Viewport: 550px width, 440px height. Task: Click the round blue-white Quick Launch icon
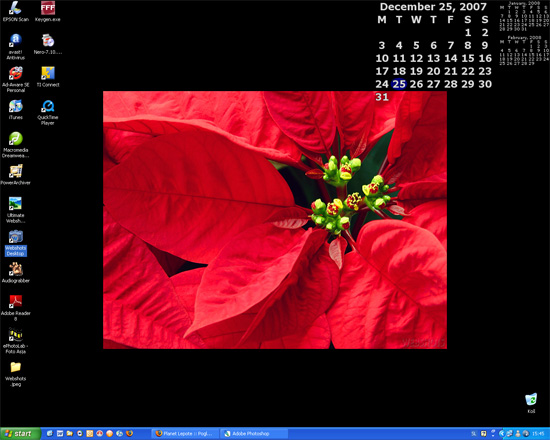80,433
